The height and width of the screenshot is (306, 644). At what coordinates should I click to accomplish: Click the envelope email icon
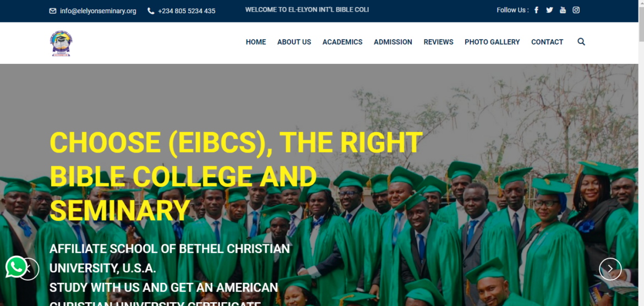click(53, 11)
